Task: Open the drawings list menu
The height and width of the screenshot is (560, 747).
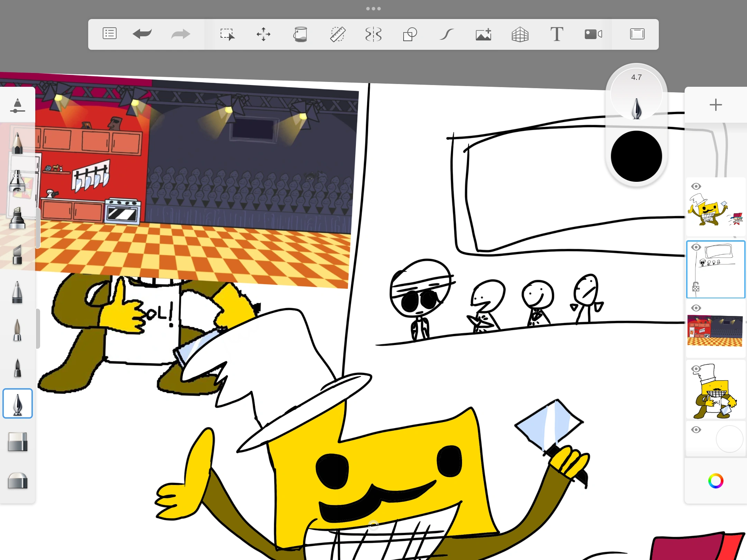Action: (x=109, y=34)
